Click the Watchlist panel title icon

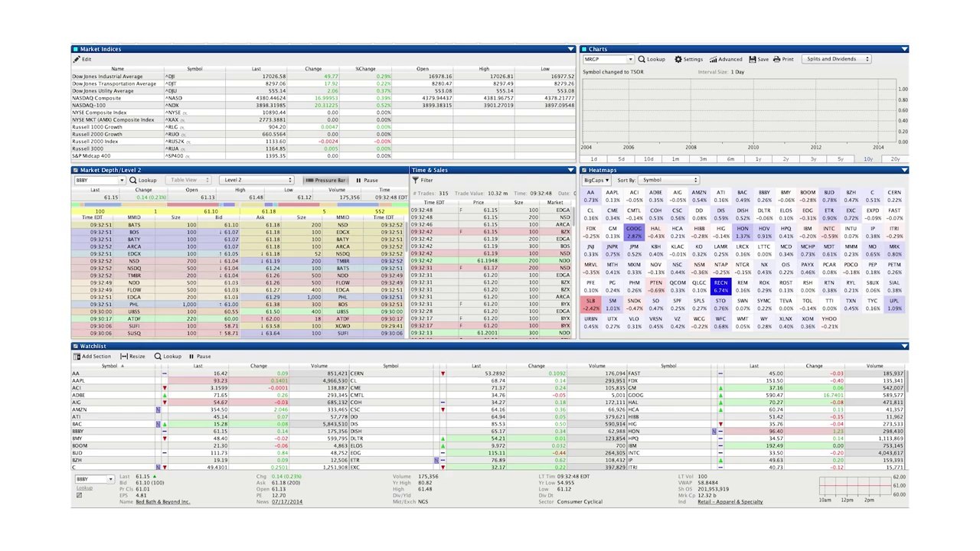click(76, 346)
